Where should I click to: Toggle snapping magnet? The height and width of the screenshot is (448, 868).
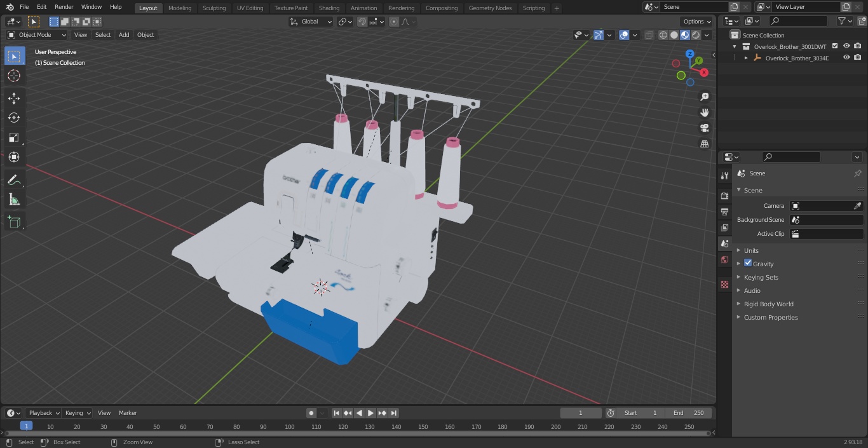(x=362, y=22)
